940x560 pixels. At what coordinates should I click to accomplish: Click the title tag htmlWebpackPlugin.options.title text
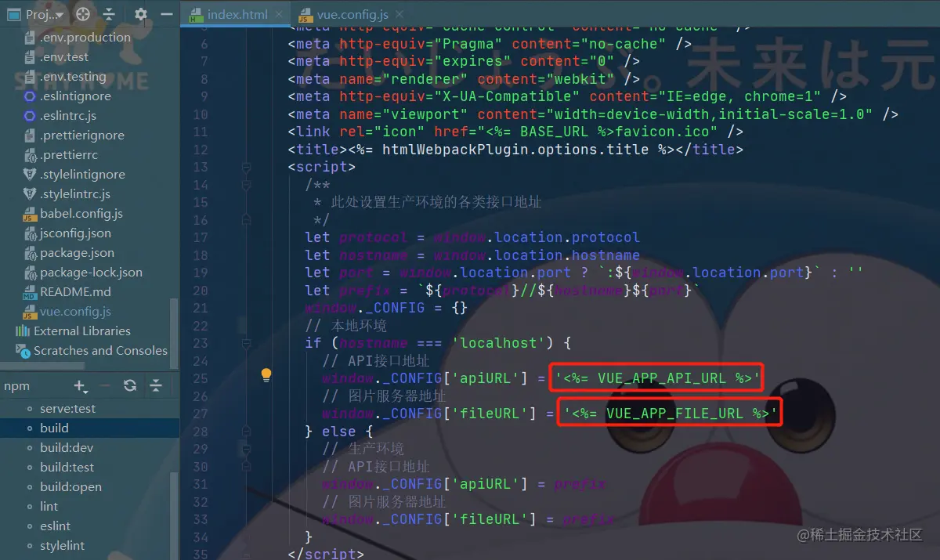click(519, 150)
